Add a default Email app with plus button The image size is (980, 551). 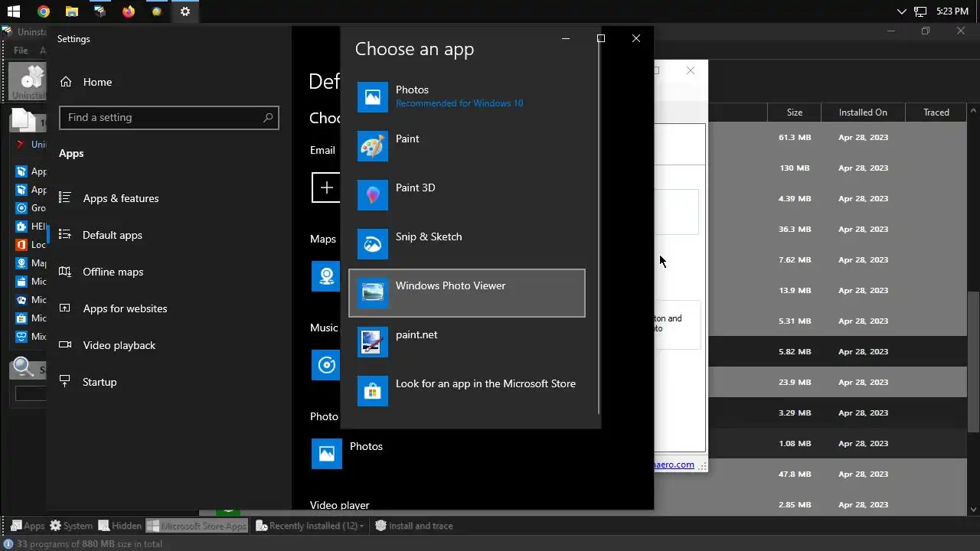(326, 187)
